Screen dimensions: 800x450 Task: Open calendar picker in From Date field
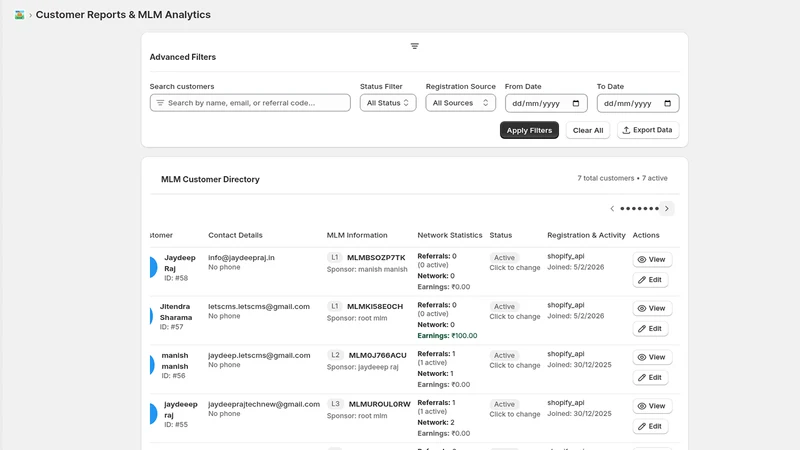pyautogui.click(x=576, y=103)
